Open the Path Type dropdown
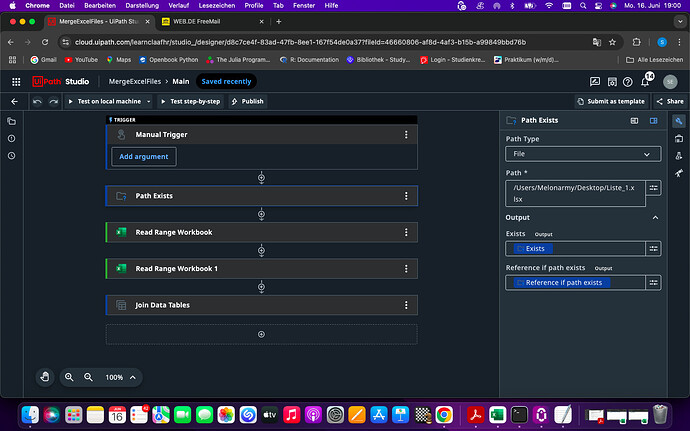Screen dimensions: 690x431 (583, 154)
